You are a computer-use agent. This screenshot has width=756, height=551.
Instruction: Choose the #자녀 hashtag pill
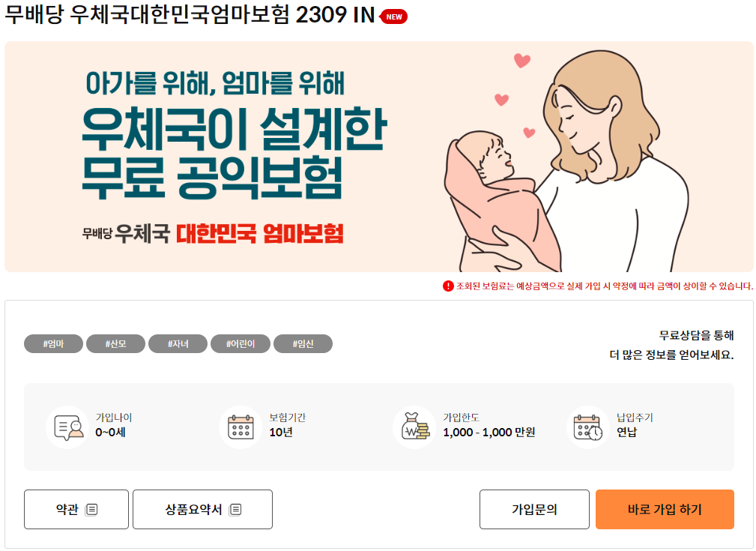tap(178, 343)
